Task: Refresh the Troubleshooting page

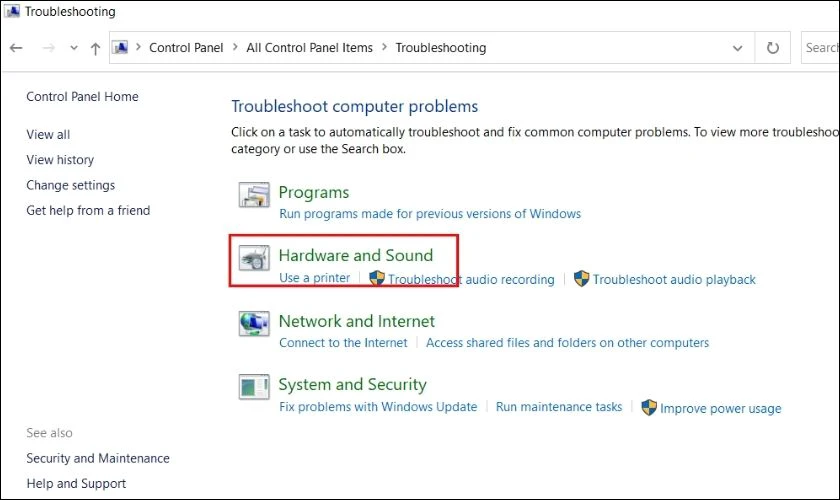Action: pyautogui.click(x=772, y=48)
